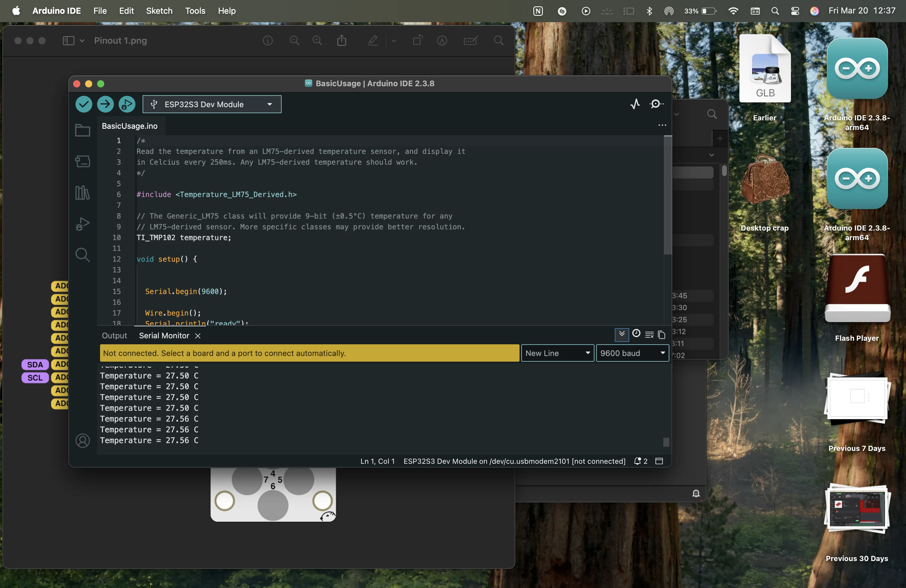
Task: Open Control Center in the menu bar
Action: 795,11
